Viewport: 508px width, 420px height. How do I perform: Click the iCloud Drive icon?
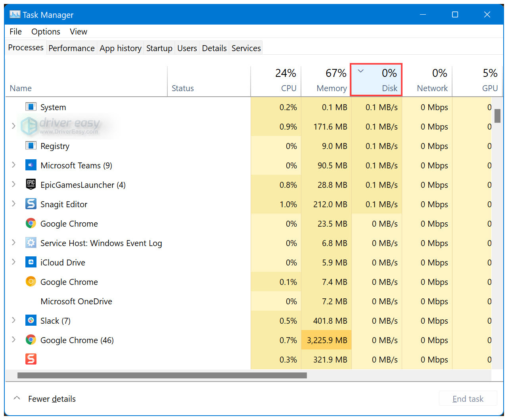[31, 262]
